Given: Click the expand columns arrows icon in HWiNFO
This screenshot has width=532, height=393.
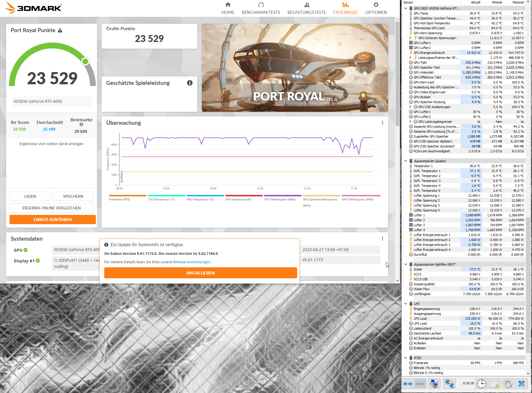Looking at the screenshot, I should click(407, 384).
